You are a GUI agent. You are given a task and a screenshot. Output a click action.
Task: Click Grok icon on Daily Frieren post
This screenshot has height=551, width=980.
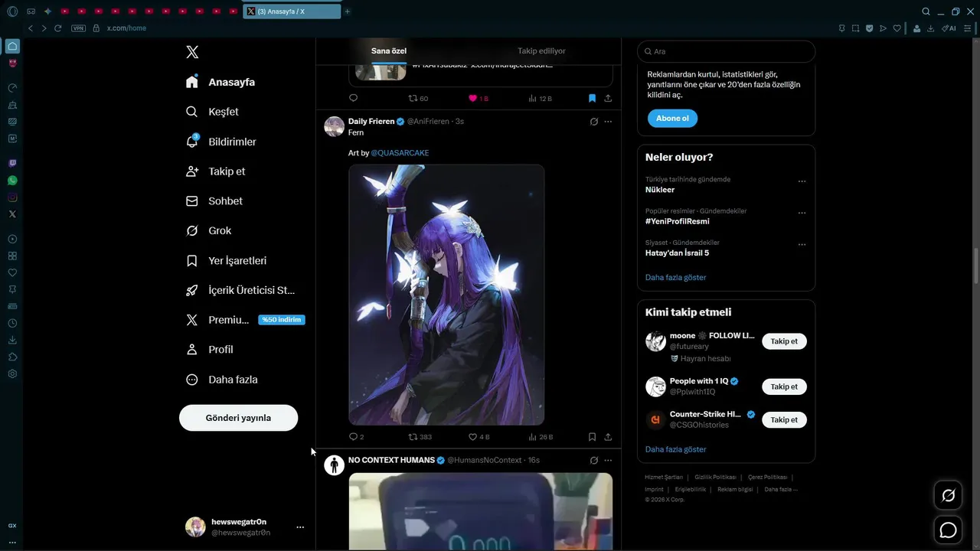coord(593,122)
